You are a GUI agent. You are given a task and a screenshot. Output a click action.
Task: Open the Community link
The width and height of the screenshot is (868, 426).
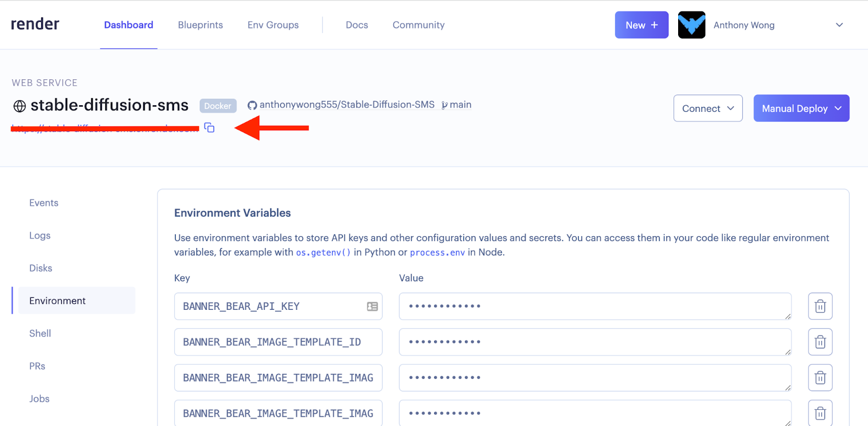pyautogui.click(x=418, y=25)
